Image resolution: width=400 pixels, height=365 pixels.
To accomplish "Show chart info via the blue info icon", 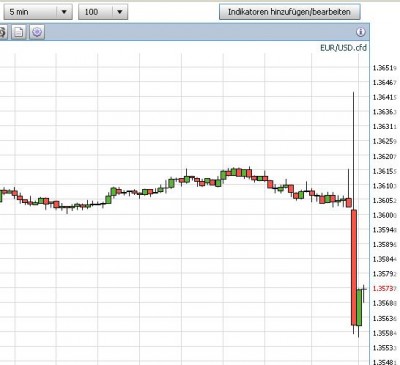I will pos(361,32).
